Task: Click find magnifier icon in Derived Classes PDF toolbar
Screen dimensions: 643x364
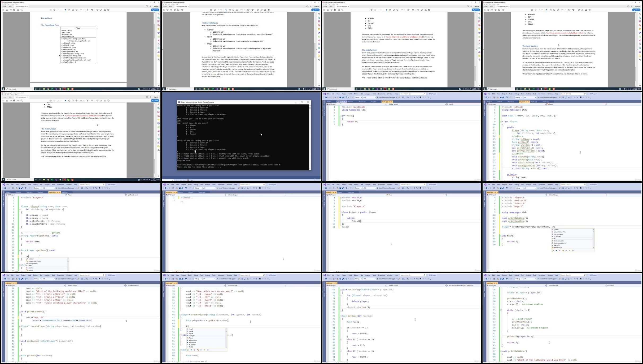Action: [182, 10]
